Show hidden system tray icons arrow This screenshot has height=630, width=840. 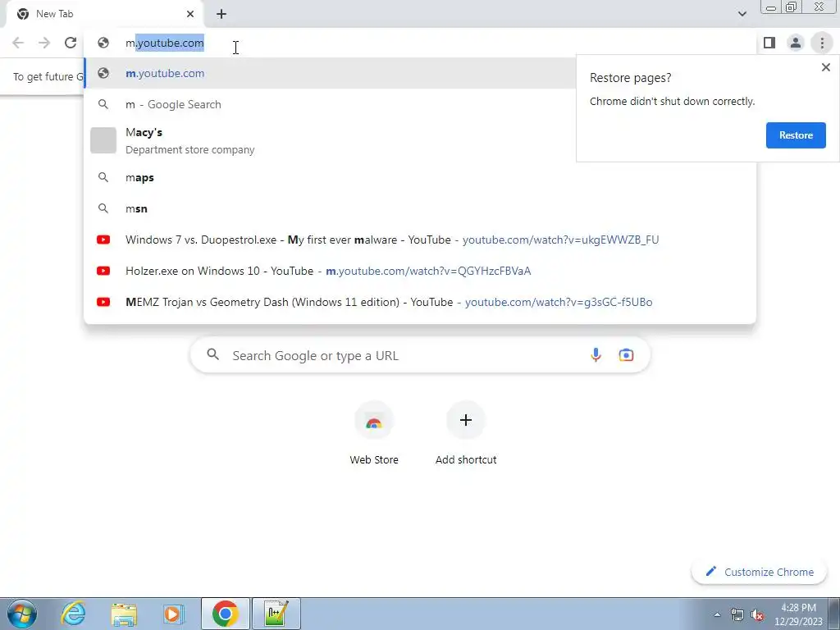point(717,614)
